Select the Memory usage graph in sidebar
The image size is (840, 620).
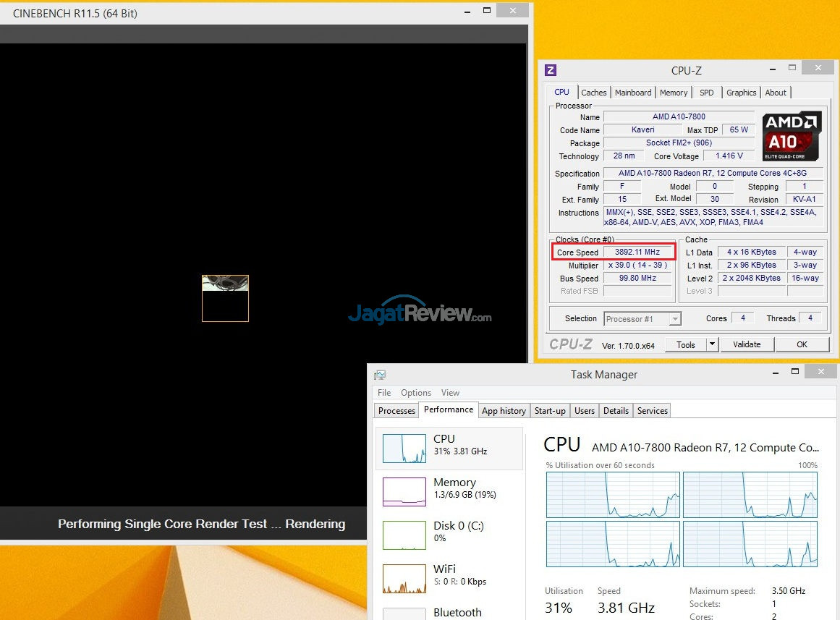(x=404, y=491)
